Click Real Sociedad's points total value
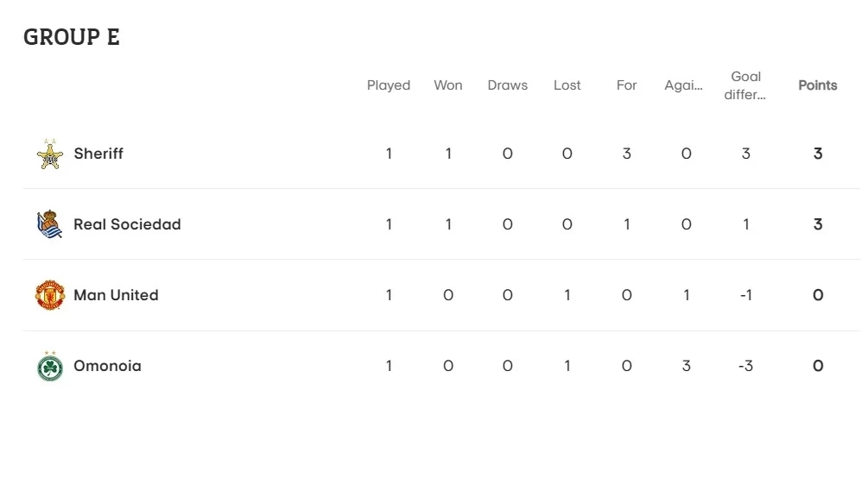The image size is (868, 478). pos(818,224)
